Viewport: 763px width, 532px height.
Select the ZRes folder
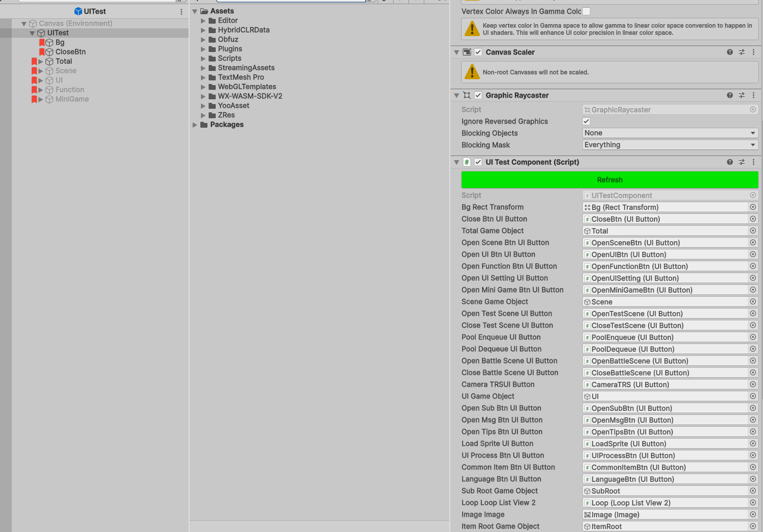click(226, 115)
